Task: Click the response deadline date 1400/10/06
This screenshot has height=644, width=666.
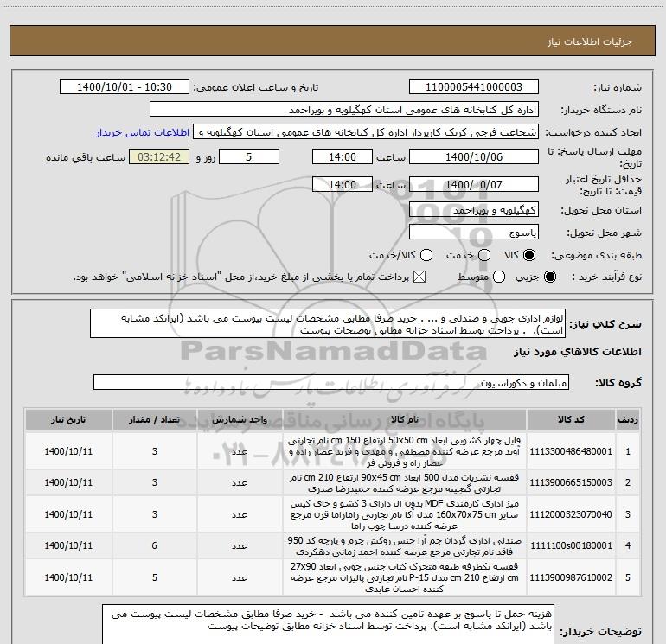Action: [x=474, y=156]
